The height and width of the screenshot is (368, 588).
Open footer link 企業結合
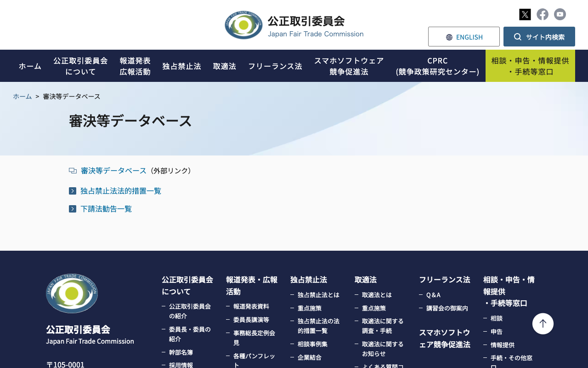pyautogui.click(x=310, y=357)
